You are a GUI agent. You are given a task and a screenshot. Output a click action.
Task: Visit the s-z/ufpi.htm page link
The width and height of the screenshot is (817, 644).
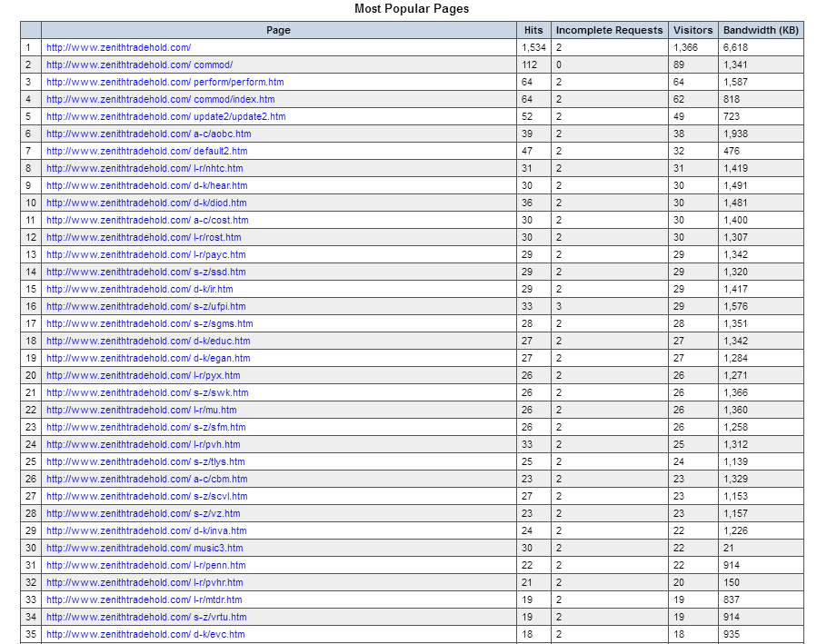coord(146,306)
